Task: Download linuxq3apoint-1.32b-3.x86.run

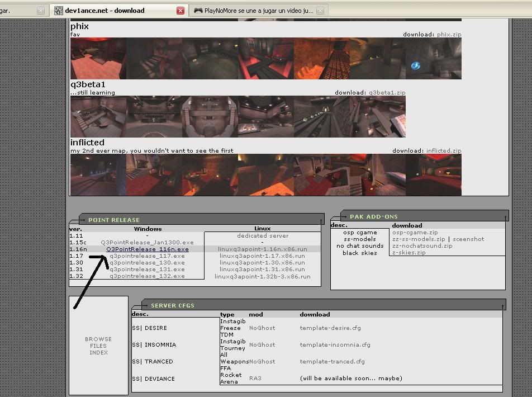Action: click(x=263, y=276)
